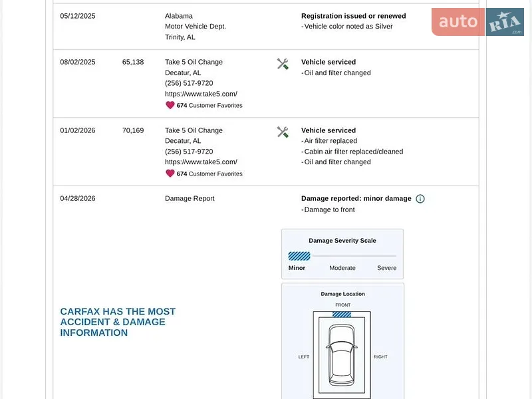Click the CARFAX accident & damage information heading

pos(118,322)
